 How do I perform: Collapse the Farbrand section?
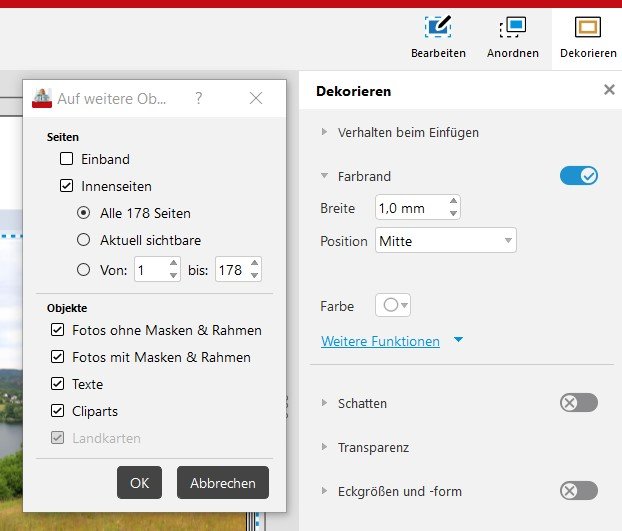(324, 176)
